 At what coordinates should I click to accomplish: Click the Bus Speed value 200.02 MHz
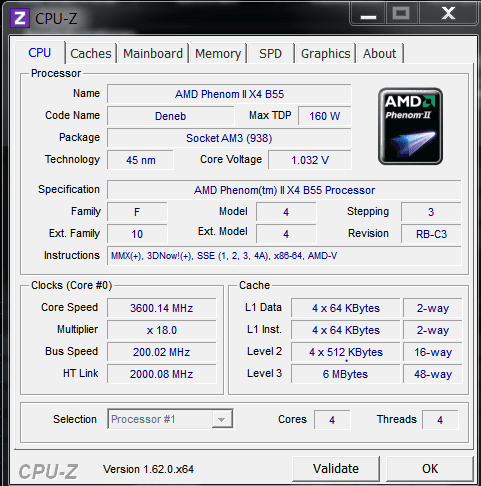(162, 352)
